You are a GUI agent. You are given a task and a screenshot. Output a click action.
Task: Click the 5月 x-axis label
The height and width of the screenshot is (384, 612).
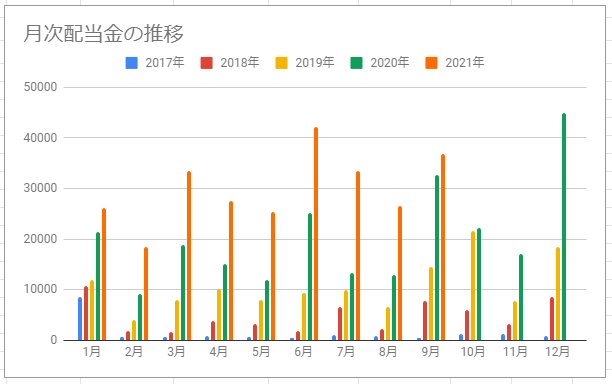pyautogui.click(x=261, y=352)
